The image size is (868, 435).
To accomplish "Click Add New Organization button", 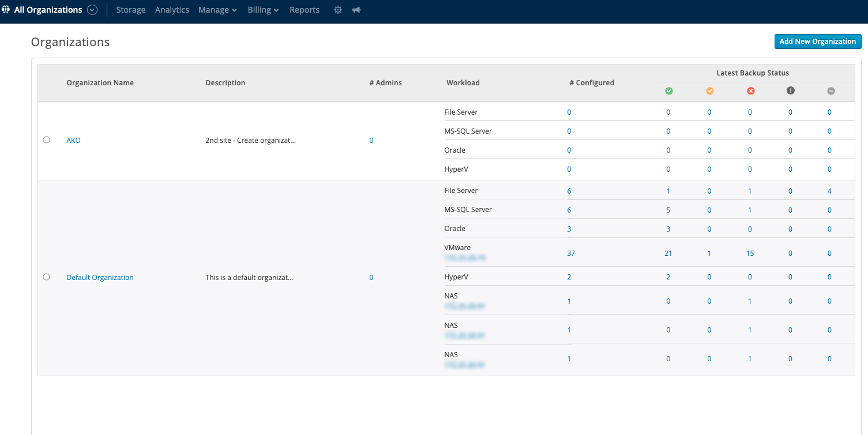I will pos(817,41).
